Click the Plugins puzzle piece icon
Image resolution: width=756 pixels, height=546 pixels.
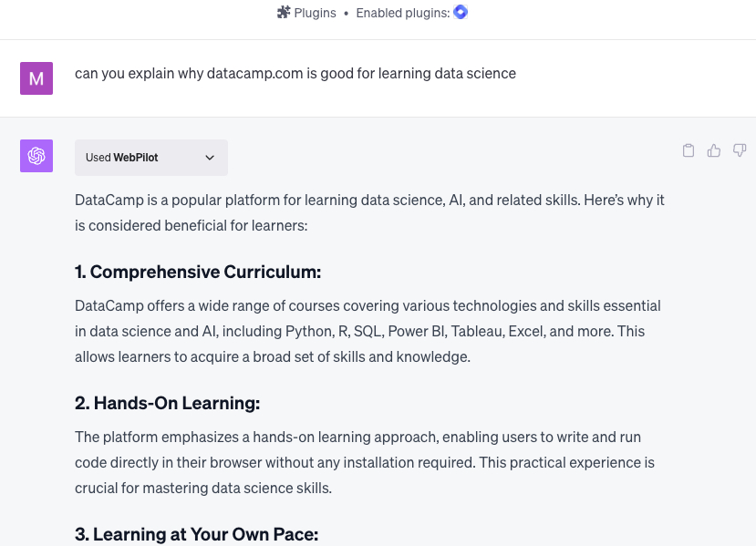click(x=284, y=13)
